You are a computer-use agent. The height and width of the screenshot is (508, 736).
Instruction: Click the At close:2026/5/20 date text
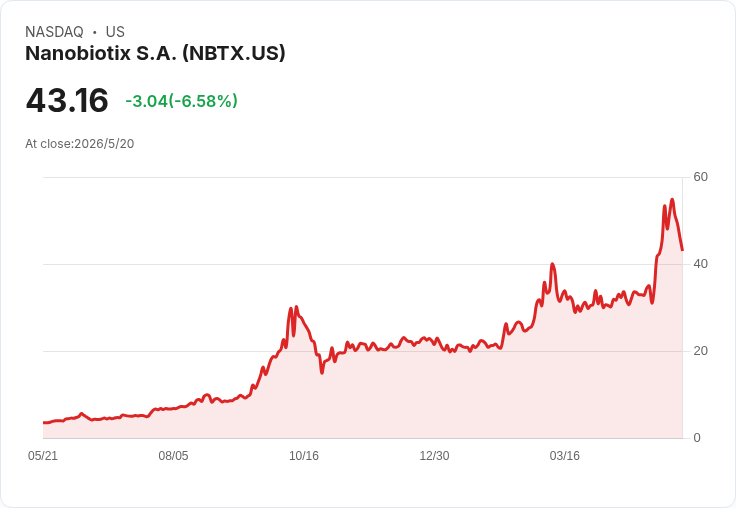[80, 144]
